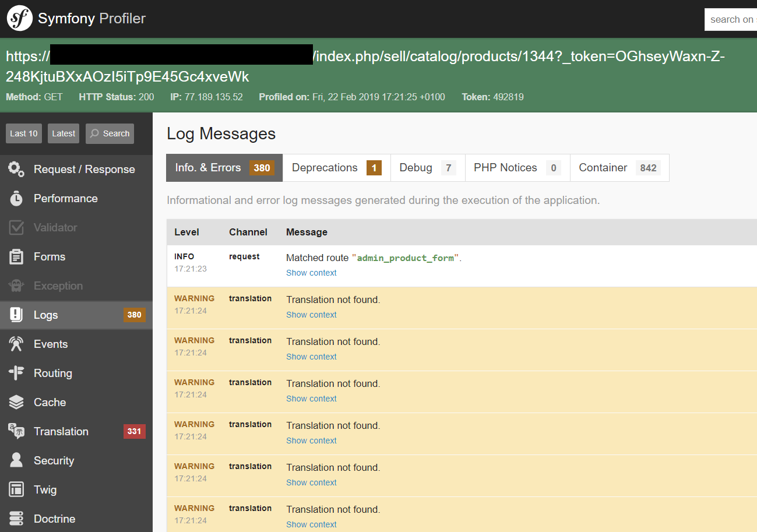Open the Translation panel
757x532 pixels.
point(76,432)
